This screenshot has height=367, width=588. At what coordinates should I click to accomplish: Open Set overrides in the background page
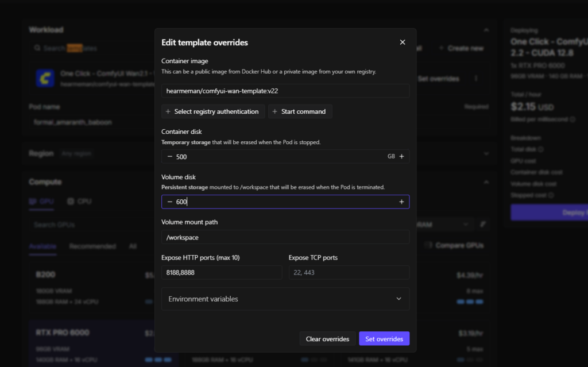pyautogui.click(x=438, y=79)
